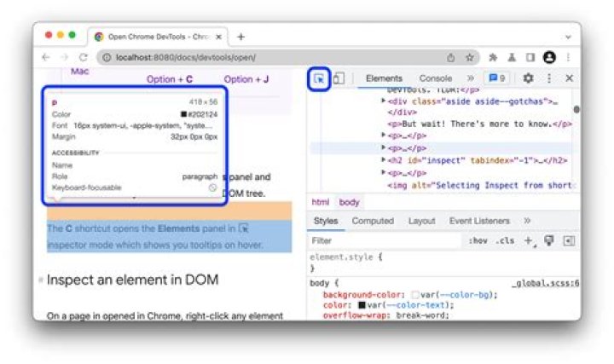Screen dimensions: 614x364
Task: Click the body breadcrumb
Action: click(349, 202)
